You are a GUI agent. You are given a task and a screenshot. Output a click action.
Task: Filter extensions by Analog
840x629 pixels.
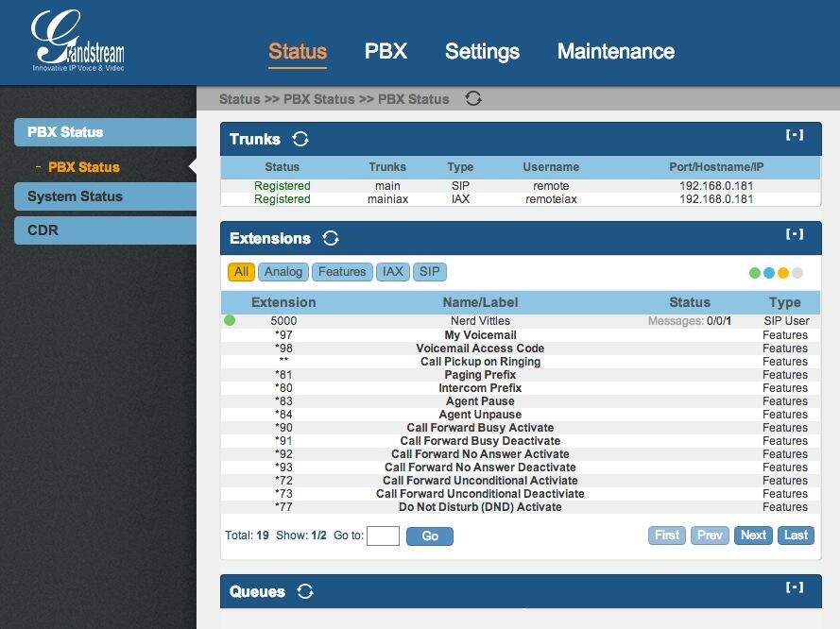click(283, 271)
